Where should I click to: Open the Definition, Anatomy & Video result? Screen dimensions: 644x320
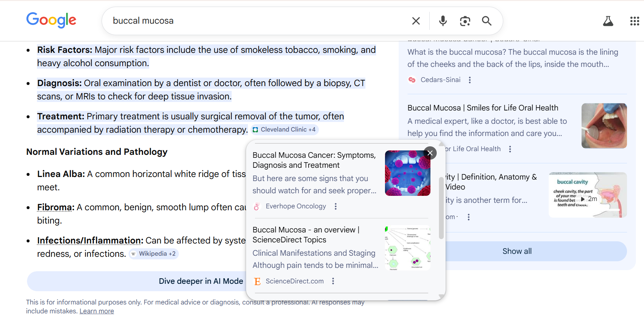tap(491, 182)
